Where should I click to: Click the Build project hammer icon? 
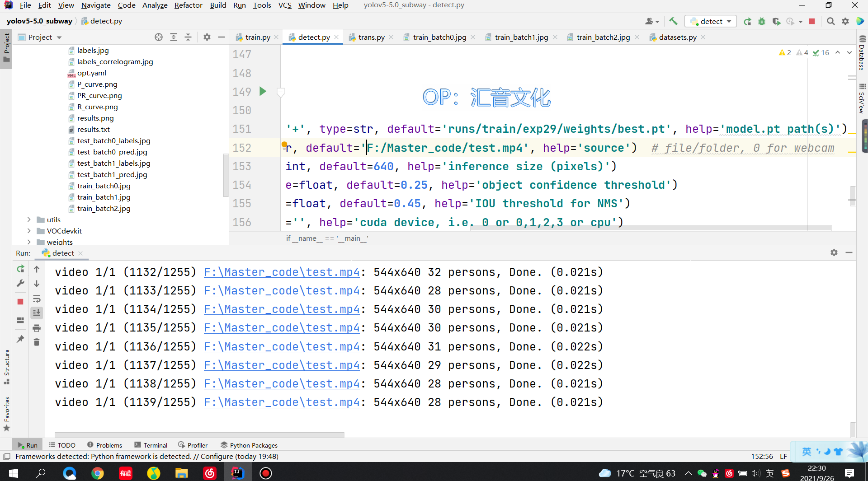click(673, 21)
